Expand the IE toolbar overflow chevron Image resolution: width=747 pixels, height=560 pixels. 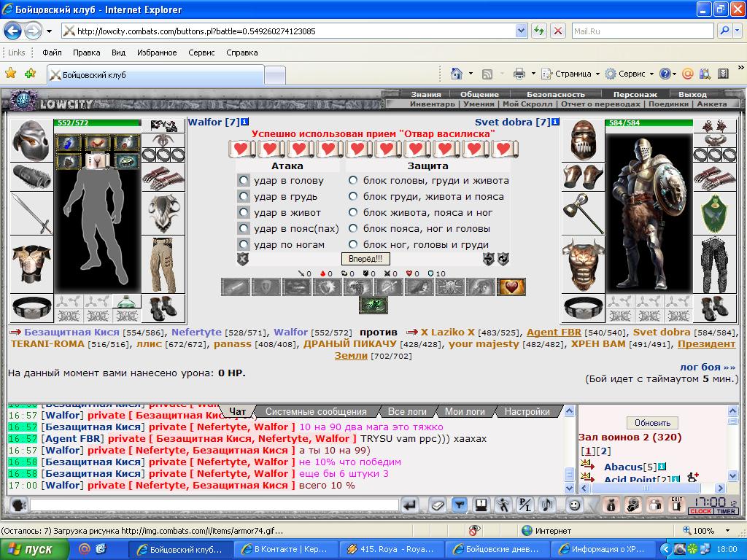(x=740, y=68)
